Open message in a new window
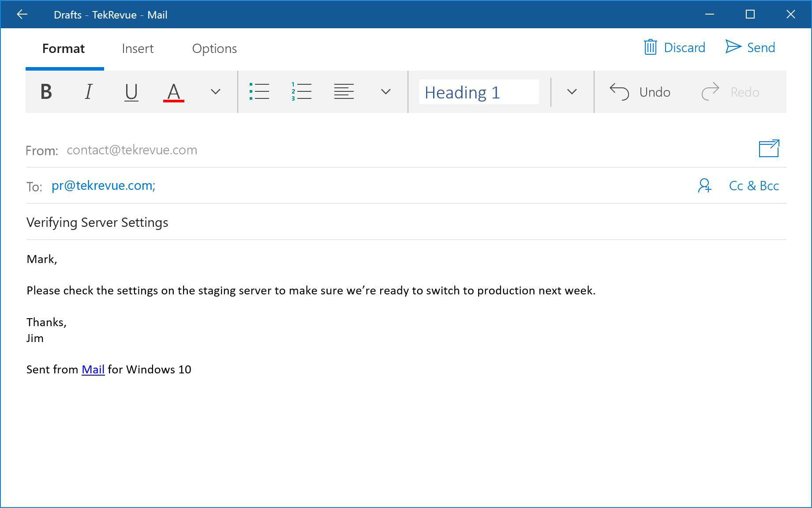The image size is (812, 508). click(x=769, y=148)
